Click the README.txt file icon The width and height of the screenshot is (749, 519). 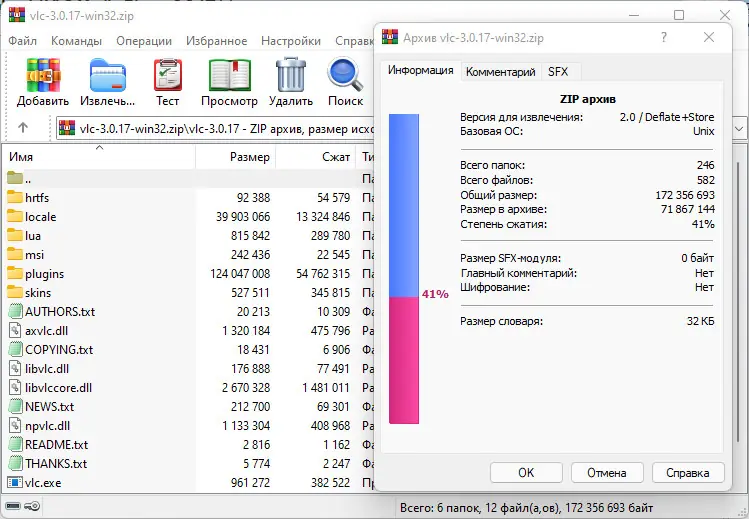tap(15, 445)
